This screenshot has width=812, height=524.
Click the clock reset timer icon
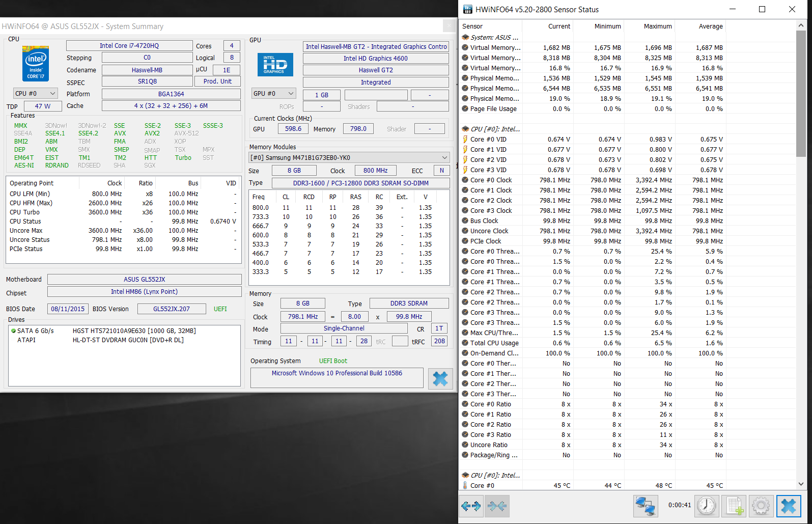707,506
